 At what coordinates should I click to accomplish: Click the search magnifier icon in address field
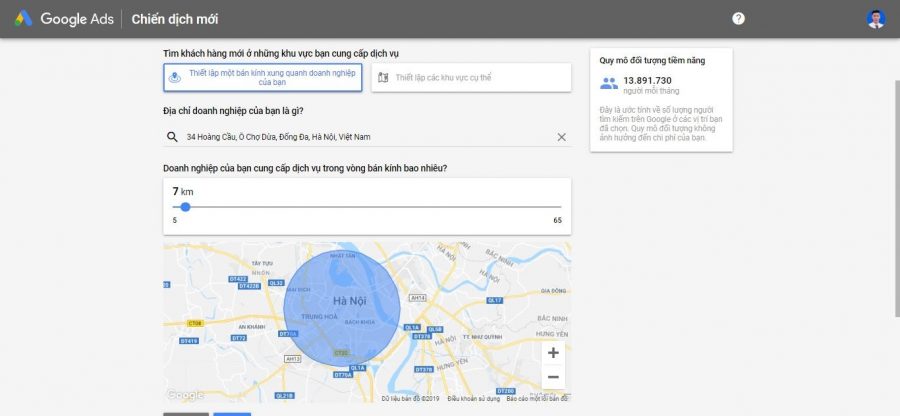172,137
